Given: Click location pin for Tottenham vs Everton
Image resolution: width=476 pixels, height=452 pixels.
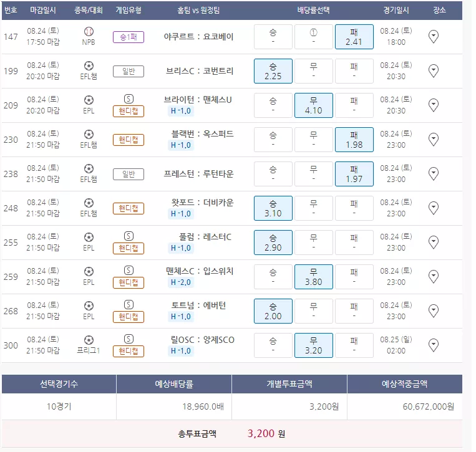Looking at the screenshot, I should coord(434,311).
